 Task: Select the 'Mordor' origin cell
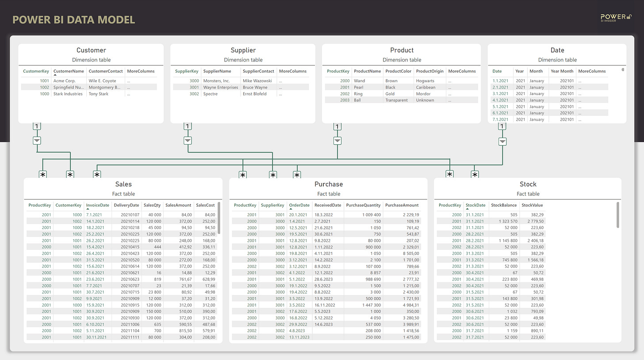(x=423, y=94)
